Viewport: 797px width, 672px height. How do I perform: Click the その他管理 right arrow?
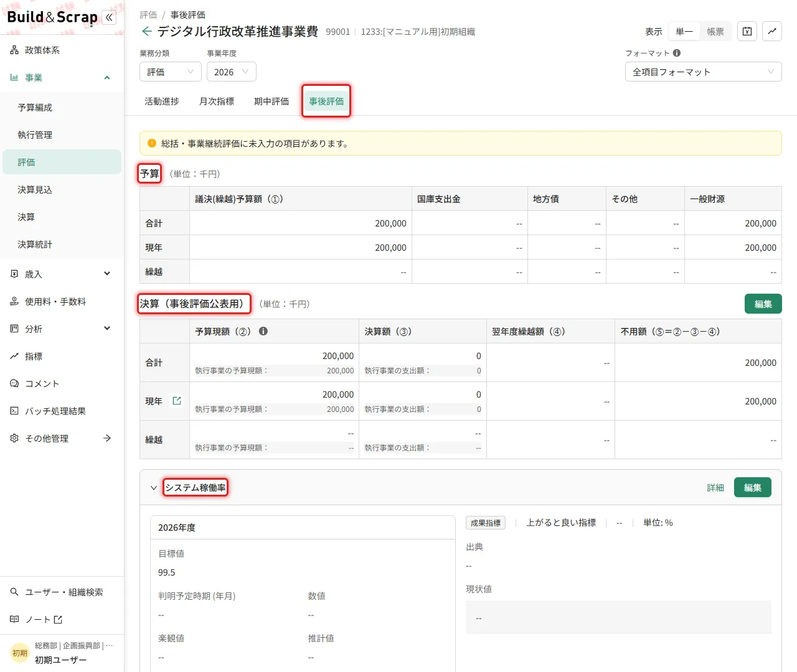[107, 438]
